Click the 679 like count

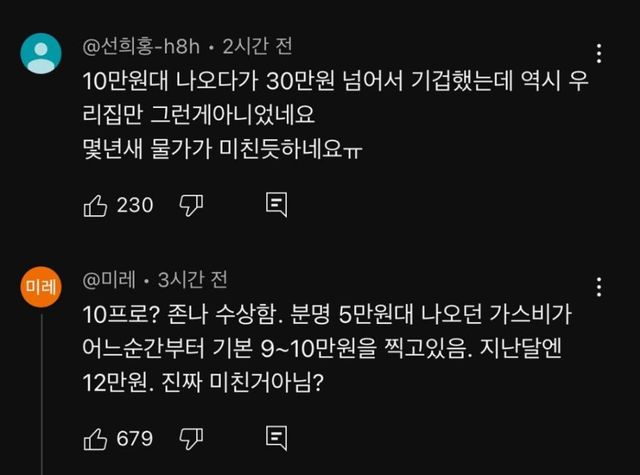(x=134, y=438)
